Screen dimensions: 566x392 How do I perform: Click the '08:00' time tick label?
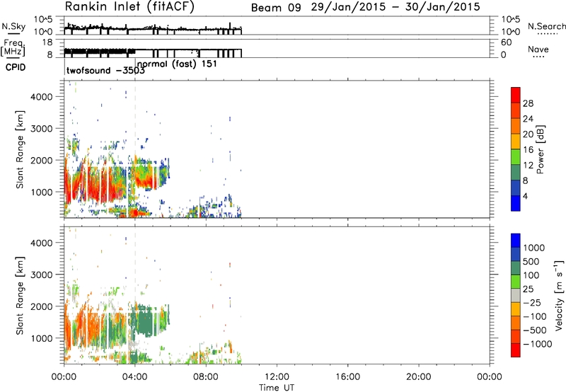[206, 377]
